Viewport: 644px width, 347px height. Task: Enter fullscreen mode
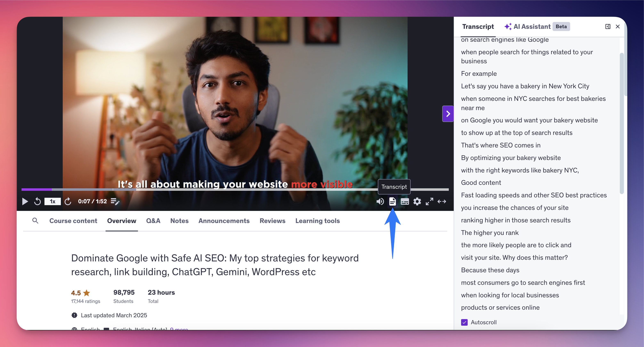[430, 201]
